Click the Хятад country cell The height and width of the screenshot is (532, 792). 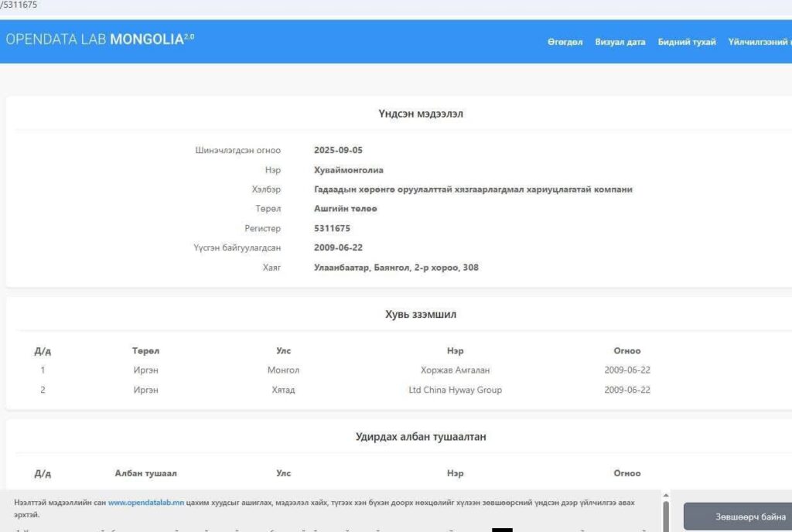click(283, 390)
